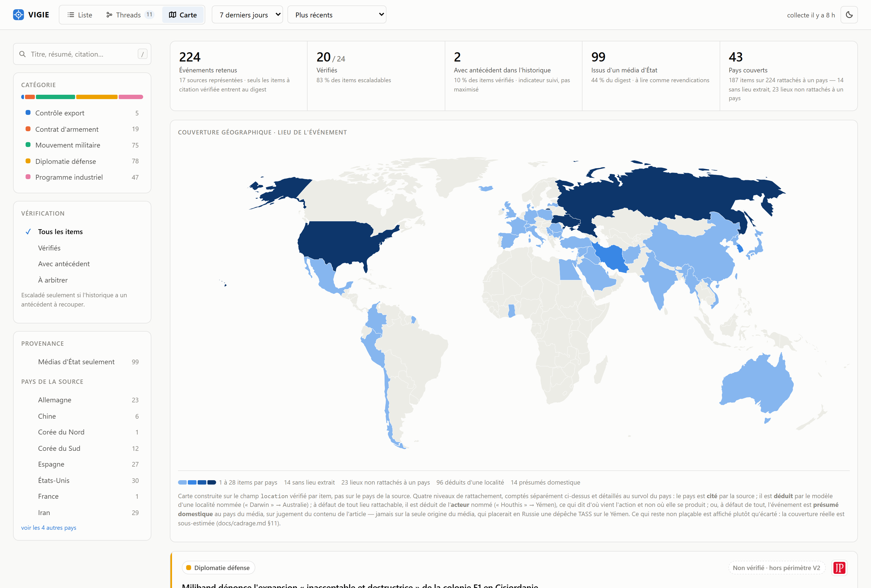Select Avec antécédent verification filter
The height and width of the screenshot is (588, 871).
(82, 264)
